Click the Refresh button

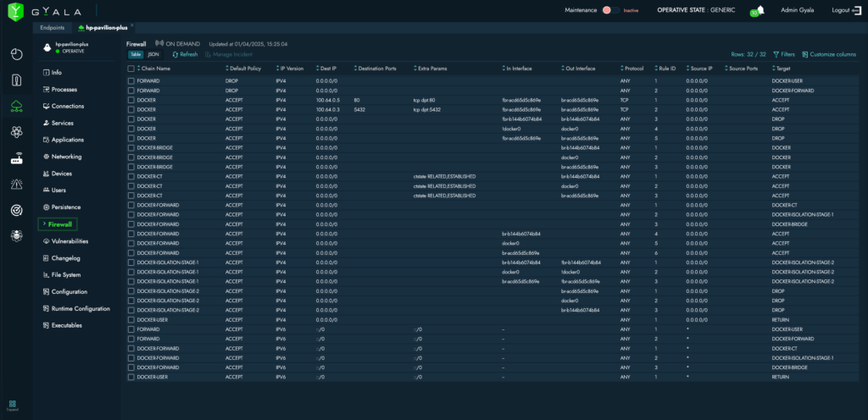click(x=185, y=54)
